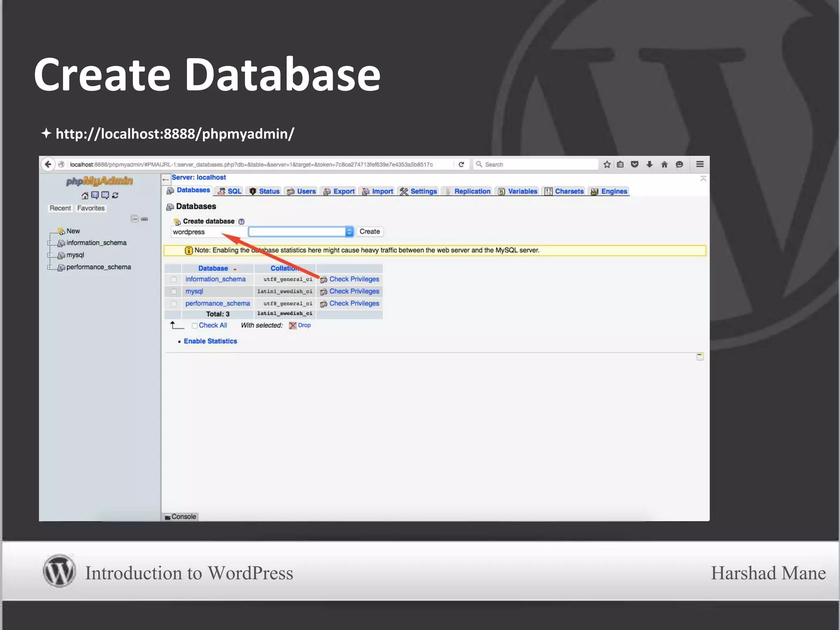Open the collation dropdown next to Create
This screenshot has width=840, height=630.
point(301,232)
